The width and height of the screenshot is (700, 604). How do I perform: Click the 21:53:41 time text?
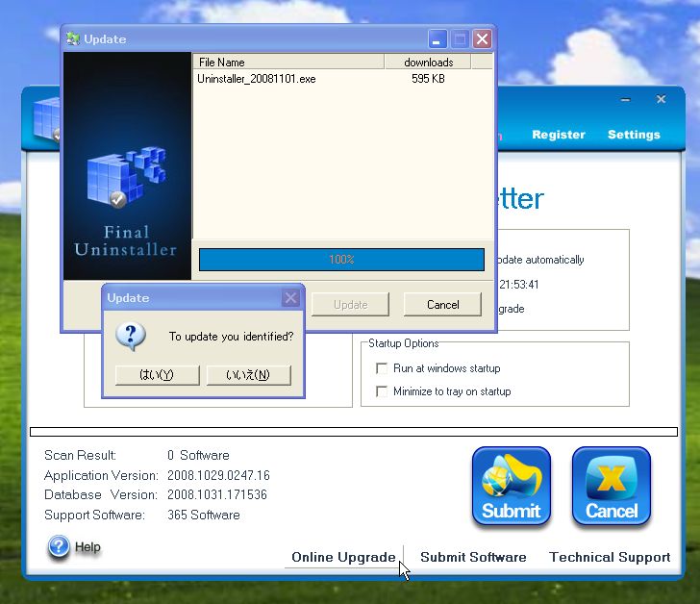pyautogui.click(x=519, y=285)
